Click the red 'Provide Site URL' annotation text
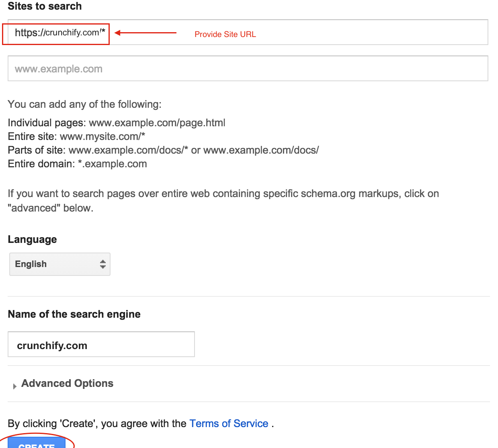Screen dimensions: 498x448 coord(225,35)
